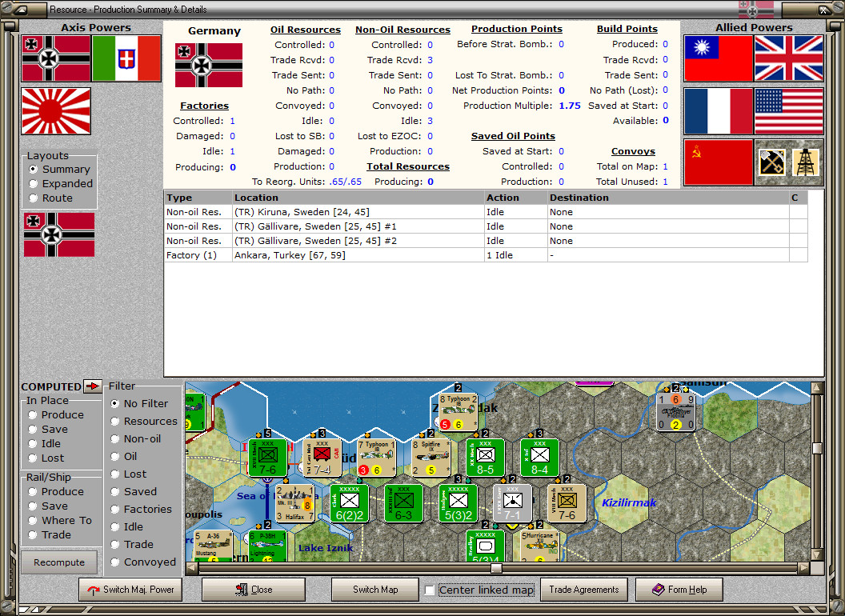Click the tan 7-6 mech unit counter
The width and height of the screenshot is (845, 616).
567,503
